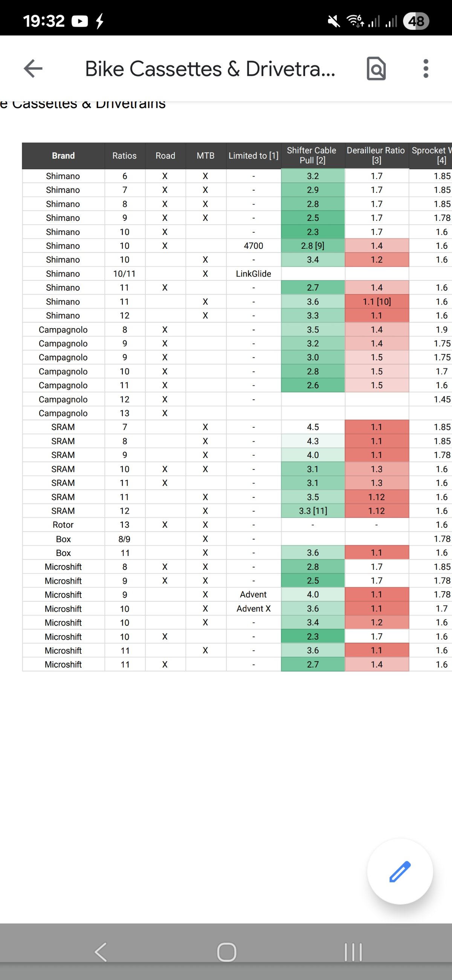This screenshot has width=452, height=980.
Task: Tap the pencil edit floating button
Action: 400,871
